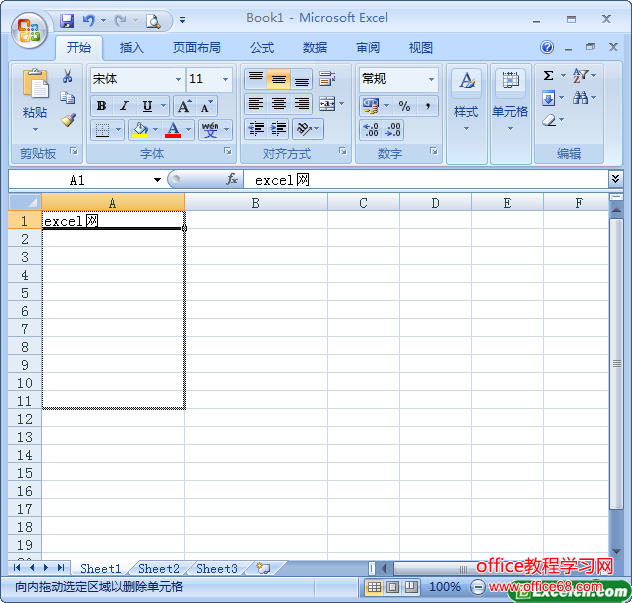Click the AutoSum sigma icon
This screenshot has height=603, width=632.
click(548, 75)
